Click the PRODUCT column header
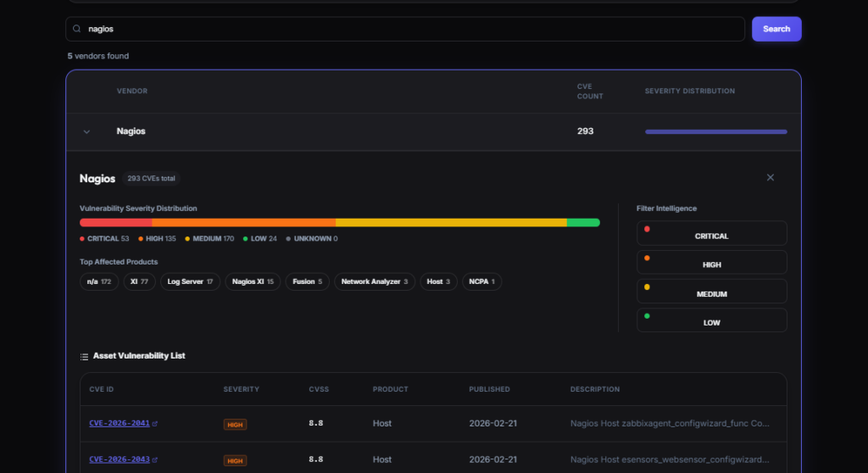The width and height of the screenshot is (868, 473). [x=390, y=389]
